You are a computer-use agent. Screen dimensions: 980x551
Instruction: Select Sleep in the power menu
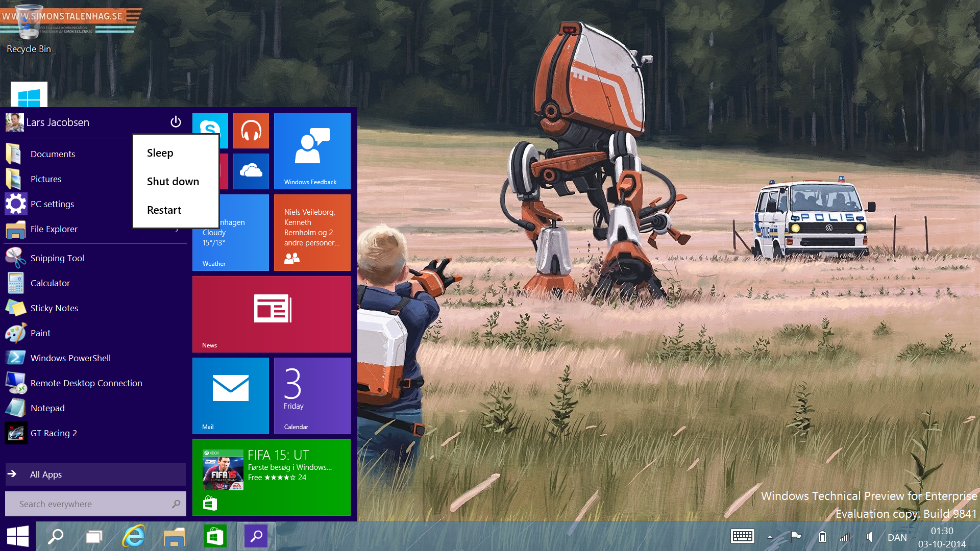(x=160, y=153)
